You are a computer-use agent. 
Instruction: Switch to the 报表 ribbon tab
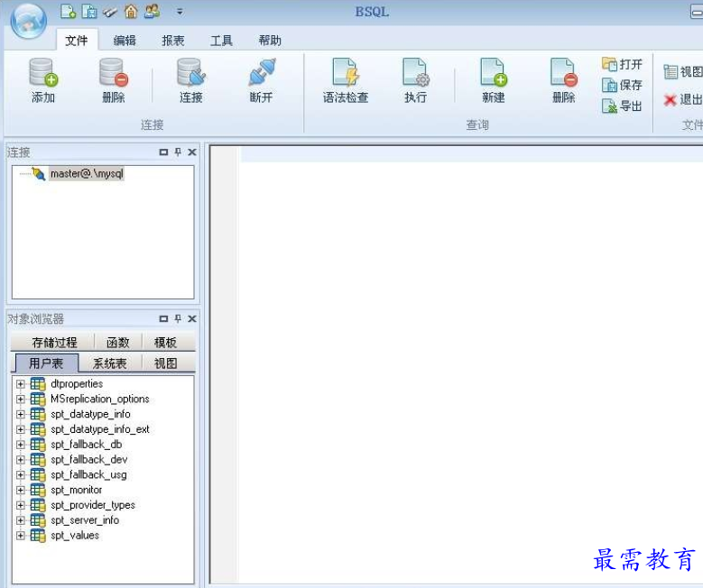tap(173, 41)
